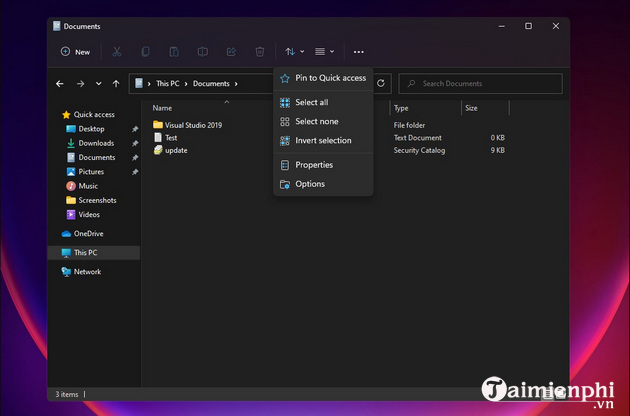Open Network in the sidebar
The width and height of the screenshot is (630, 416).
tap(82, 272)
